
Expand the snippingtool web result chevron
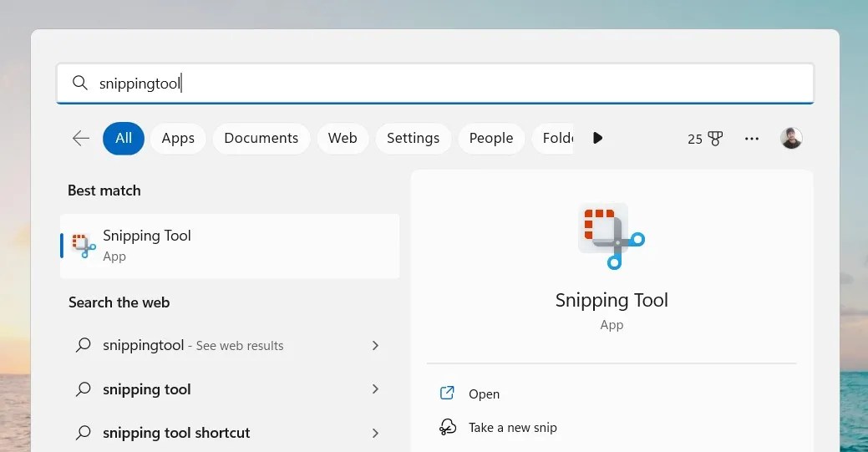pyautogui.click(x=375, y=345)
